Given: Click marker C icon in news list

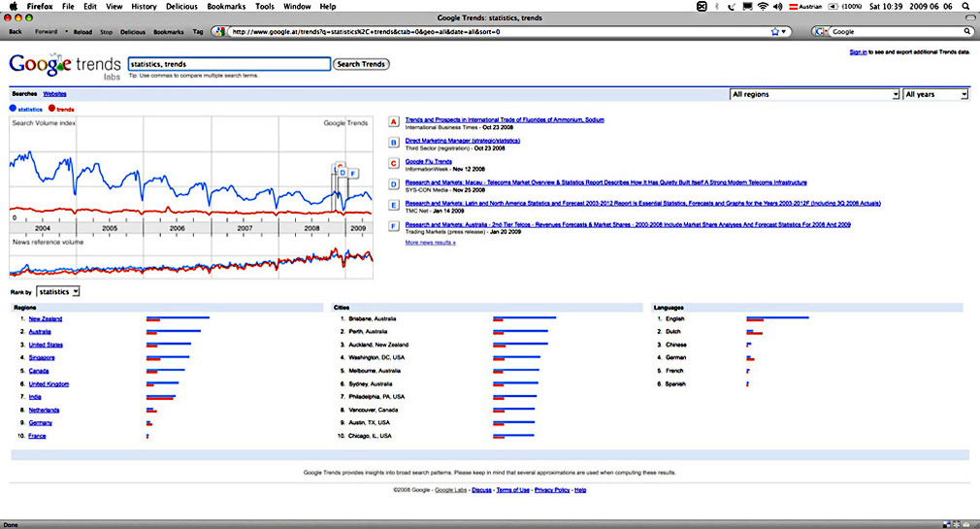Looking at the screenshot, I should coord(394,163).
